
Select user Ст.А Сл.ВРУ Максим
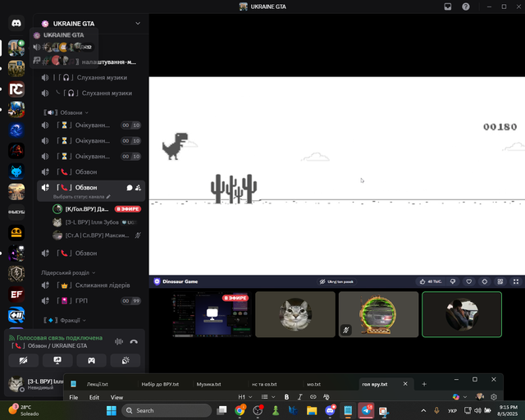97,235
